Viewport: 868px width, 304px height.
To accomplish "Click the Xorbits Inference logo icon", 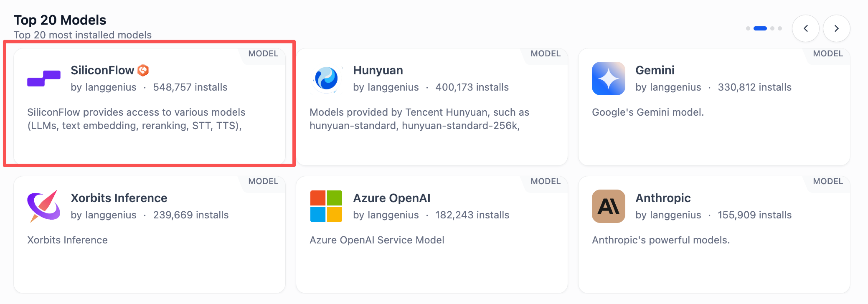I will [x=44, y=206].
